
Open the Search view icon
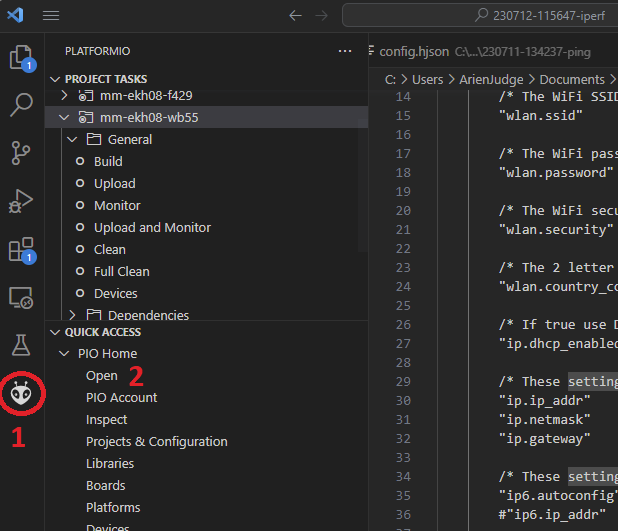[x=21, y=105]
